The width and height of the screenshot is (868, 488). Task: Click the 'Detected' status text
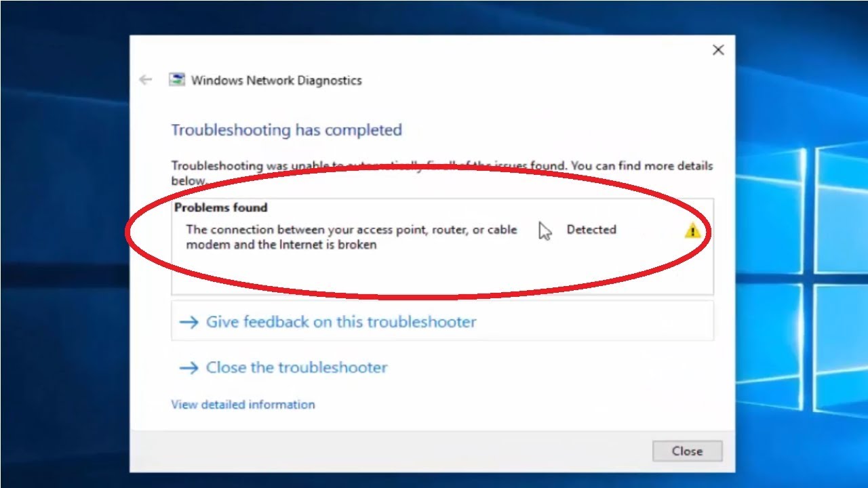click(x=591, y=230)
